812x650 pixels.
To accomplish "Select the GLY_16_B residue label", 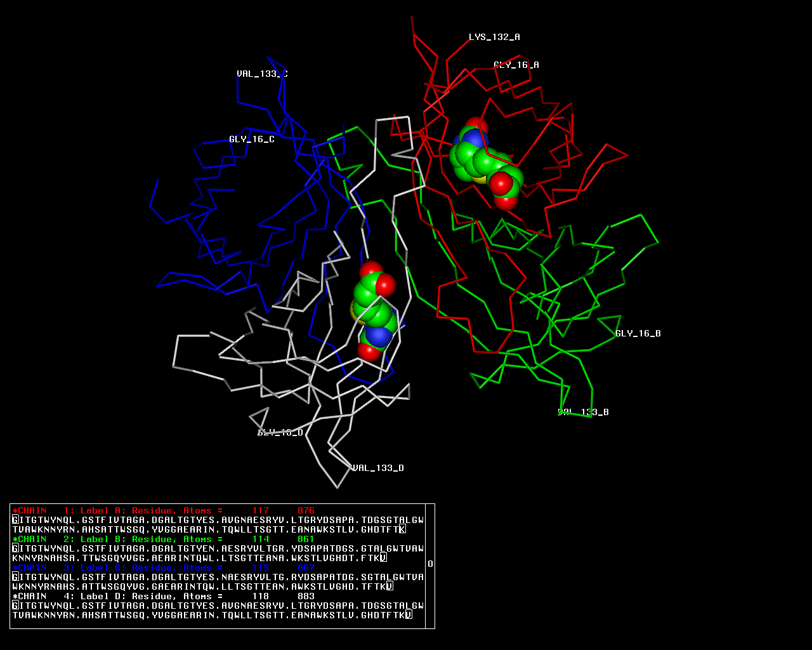I will pos(638,333).
